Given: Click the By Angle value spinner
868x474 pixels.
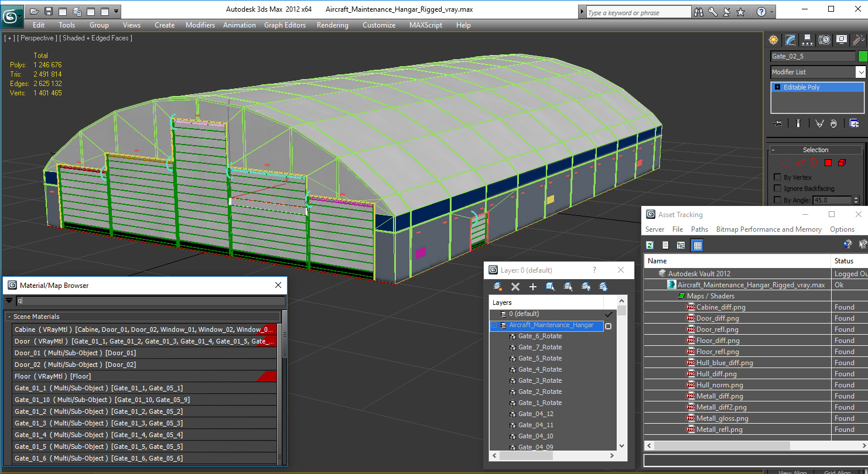Looking at the screenshot, I should [x=856, y=200].
